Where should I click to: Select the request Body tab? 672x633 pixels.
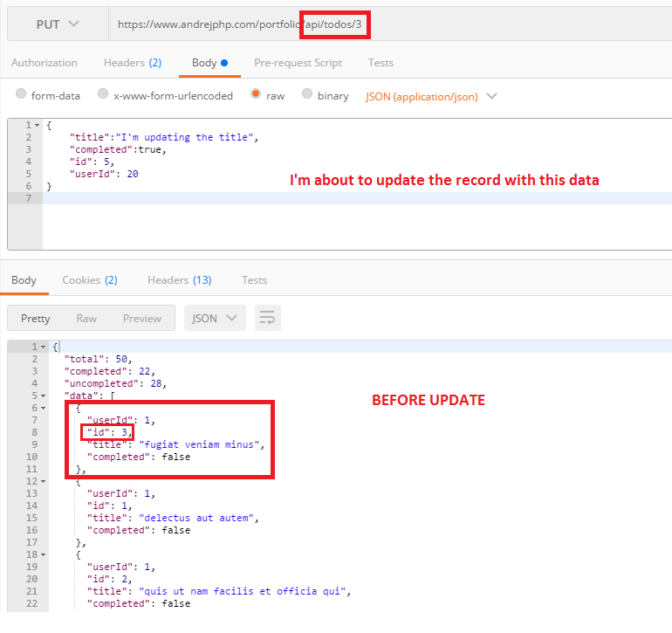point(209,63)
